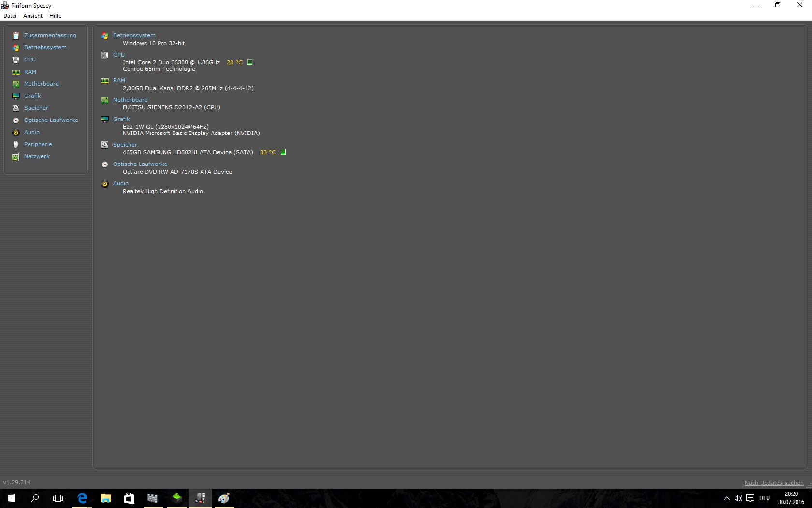Click the Peripherie mouse icon in sidebar
The width and height of the screenshot is (812, 508).
(16, 144)
